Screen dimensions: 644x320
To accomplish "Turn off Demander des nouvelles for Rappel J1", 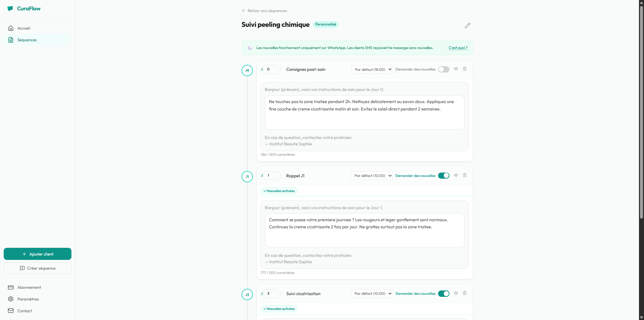I will (x=443, y=176).
